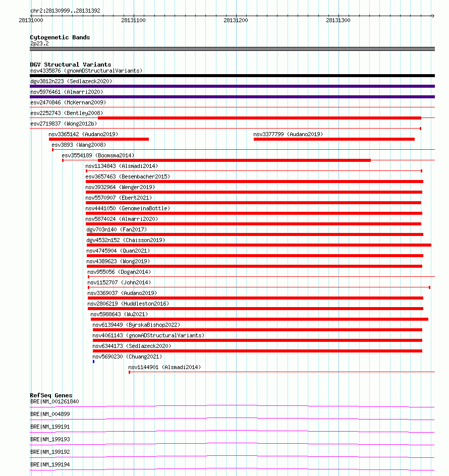Viewport: 449px width, 476px height.
Task: Click the nsv1144901 (Alsmadi2014) label
Action: tap(164, 368)
